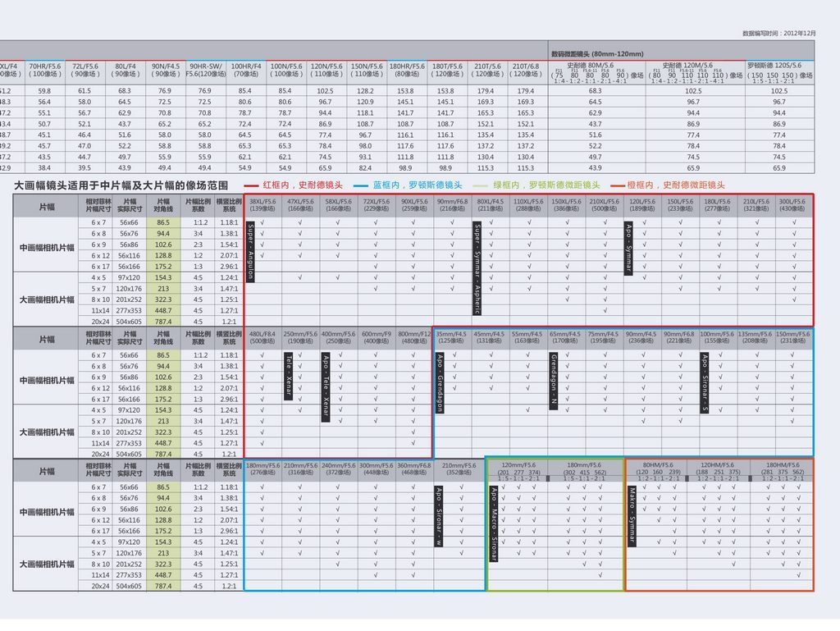The height and width of the screenshot is (631, 840).
Task: Click the vertical 'Apo - Sironar - S' label
Action: point(705,383)
